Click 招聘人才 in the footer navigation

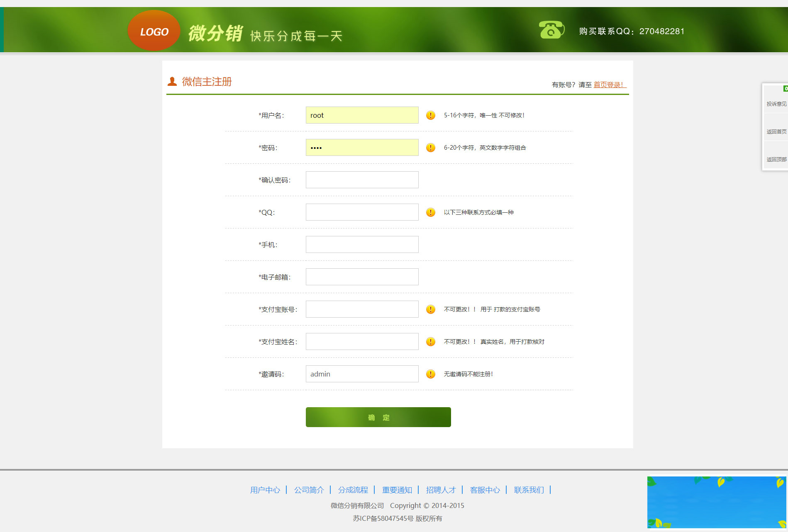pos(441,490)
